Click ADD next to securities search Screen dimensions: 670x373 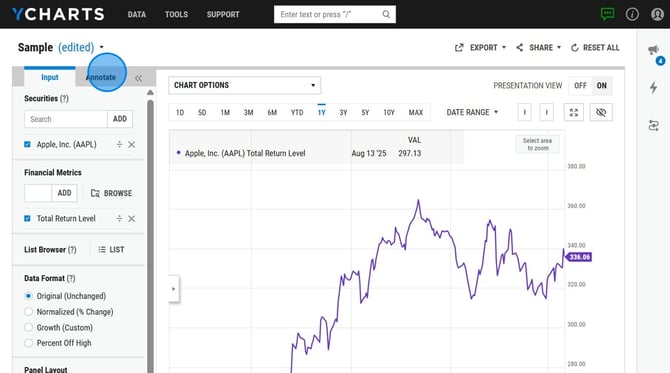120,119
